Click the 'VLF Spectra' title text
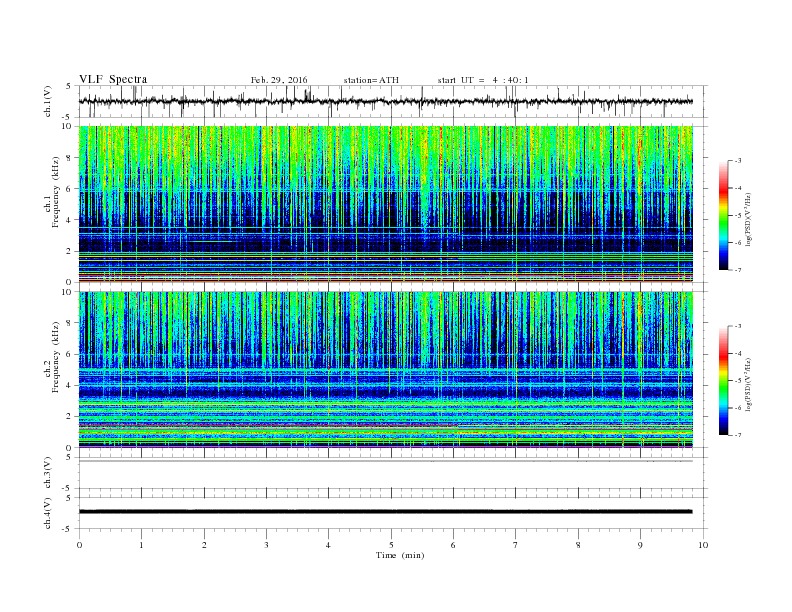The height and width of the screenshot is (612, 792). coord(113,79)
